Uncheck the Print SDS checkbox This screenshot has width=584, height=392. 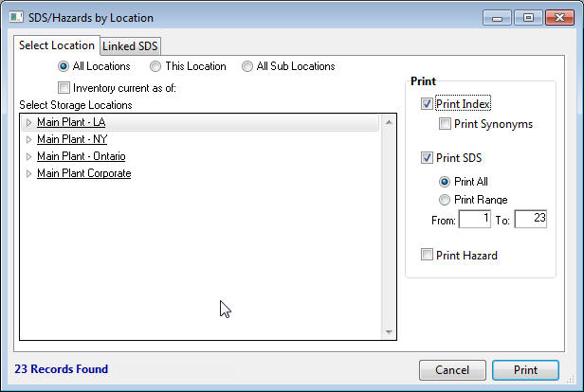427,158
